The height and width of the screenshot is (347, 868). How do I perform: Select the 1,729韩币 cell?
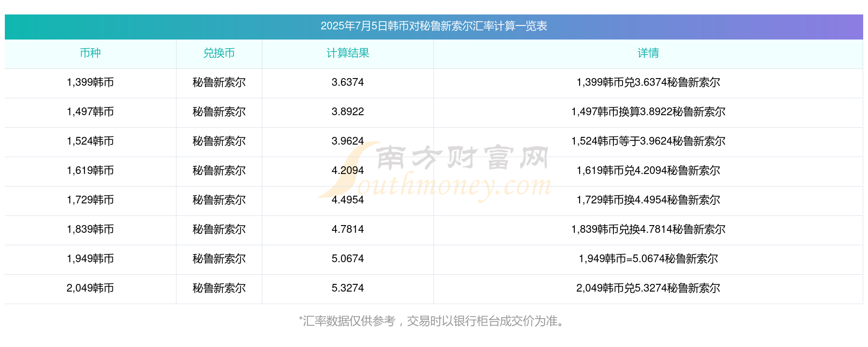coord(90,200)
